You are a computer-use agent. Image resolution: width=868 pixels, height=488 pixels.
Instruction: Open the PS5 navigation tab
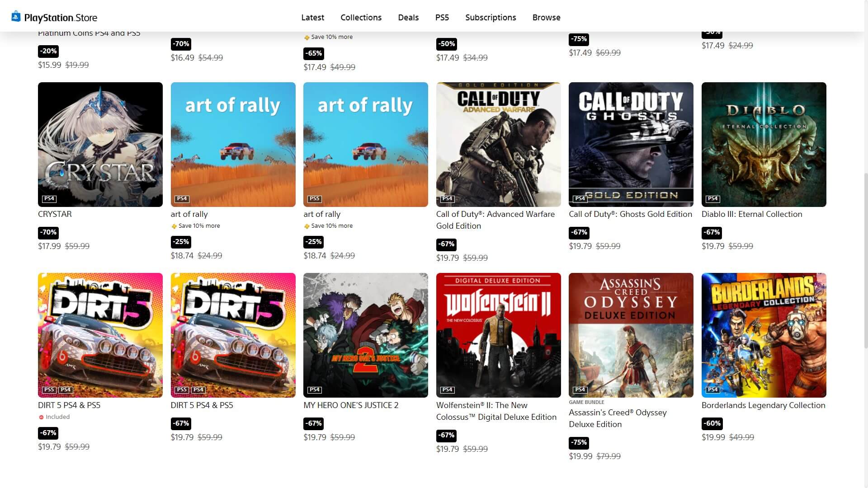pyautogui.click(x=442, y=17)
